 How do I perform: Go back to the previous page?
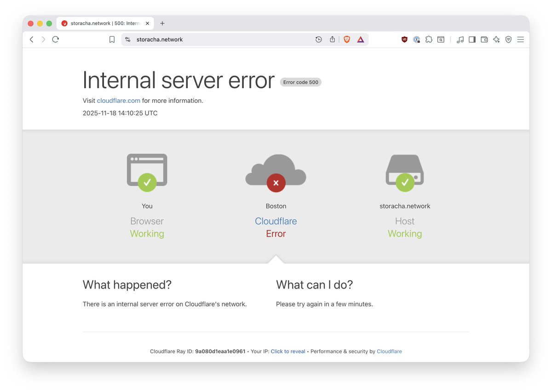coord(32,40)
